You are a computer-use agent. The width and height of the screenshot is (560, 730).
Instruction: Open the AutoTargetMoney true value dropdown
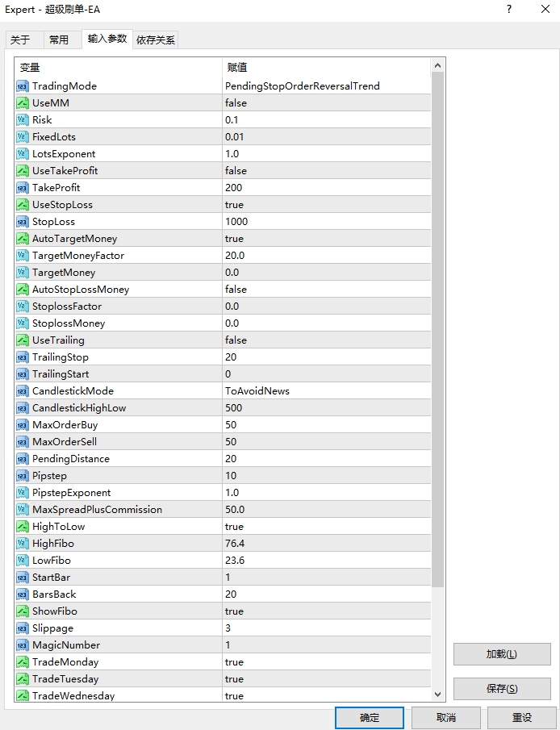pyautogui.click(x=327, y=239)
